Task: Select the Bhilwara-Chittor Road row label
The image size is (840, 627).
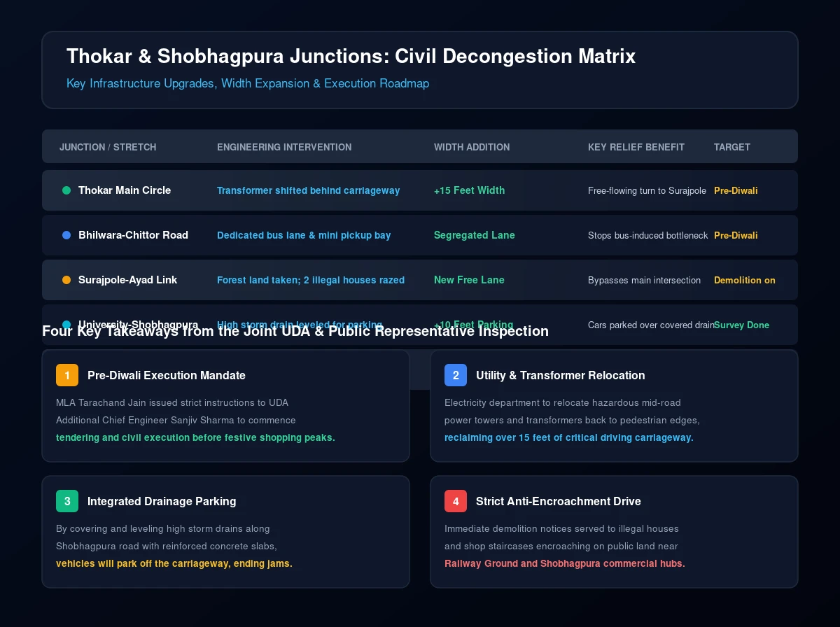Action: coord(133,235)
